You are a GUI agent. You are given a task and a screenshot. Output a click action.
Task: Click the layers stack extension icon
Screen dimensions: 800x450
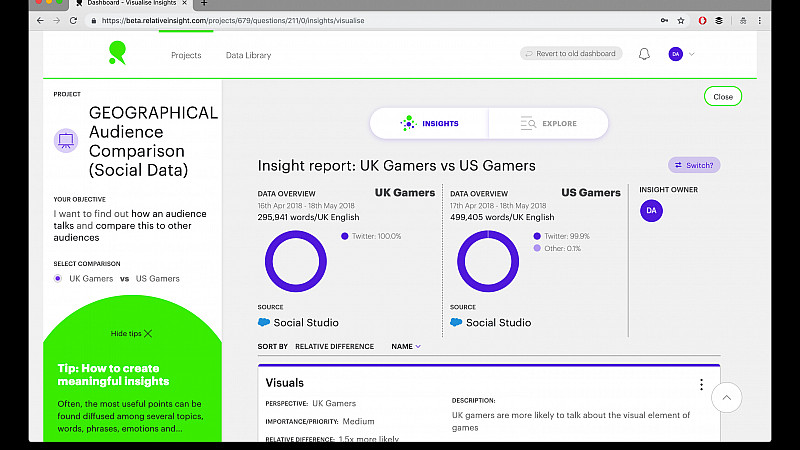(719, 20)
